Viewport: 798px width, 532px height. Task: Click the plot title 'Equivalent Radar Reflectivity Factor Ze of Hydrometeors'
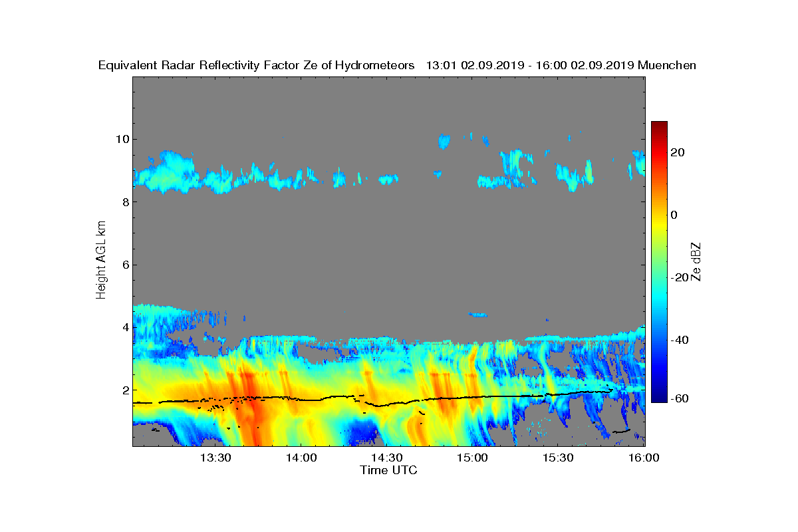coord(257,65)
